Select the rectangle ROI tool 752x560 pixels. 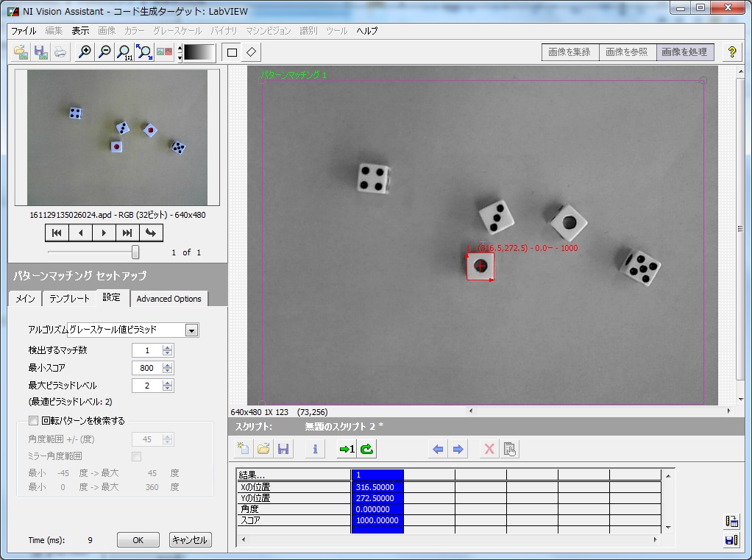(232, 52)
